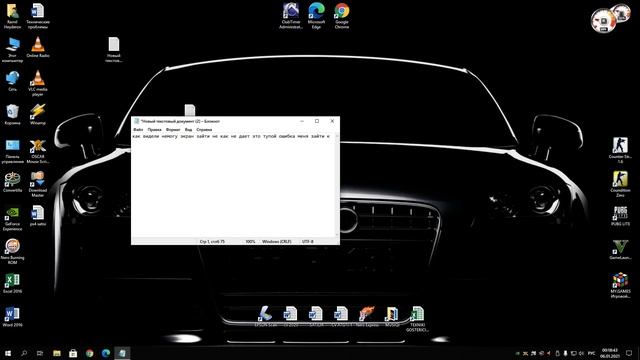640x360 pixels.
Task: Maximize the Notepad window
Action: coord(317,121)
